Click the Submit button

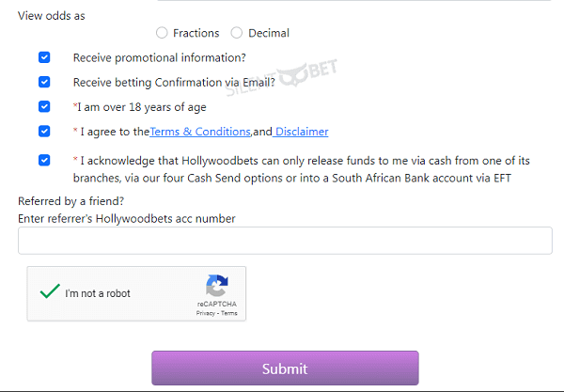point(285,368)
